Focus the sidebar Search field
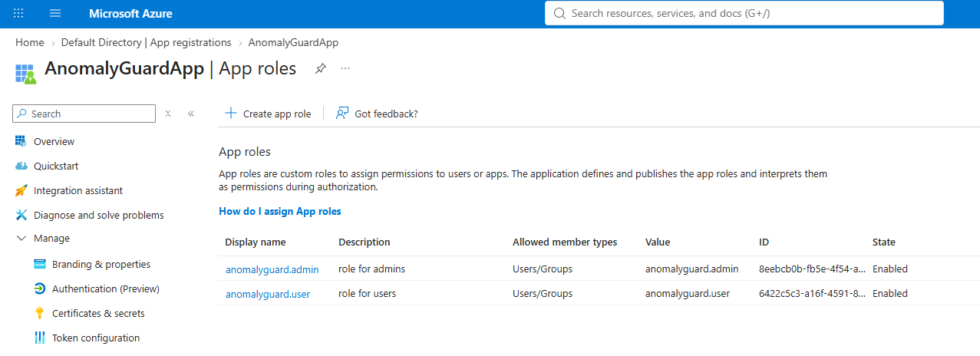This screenshot has width=980, height=356. 84,114
